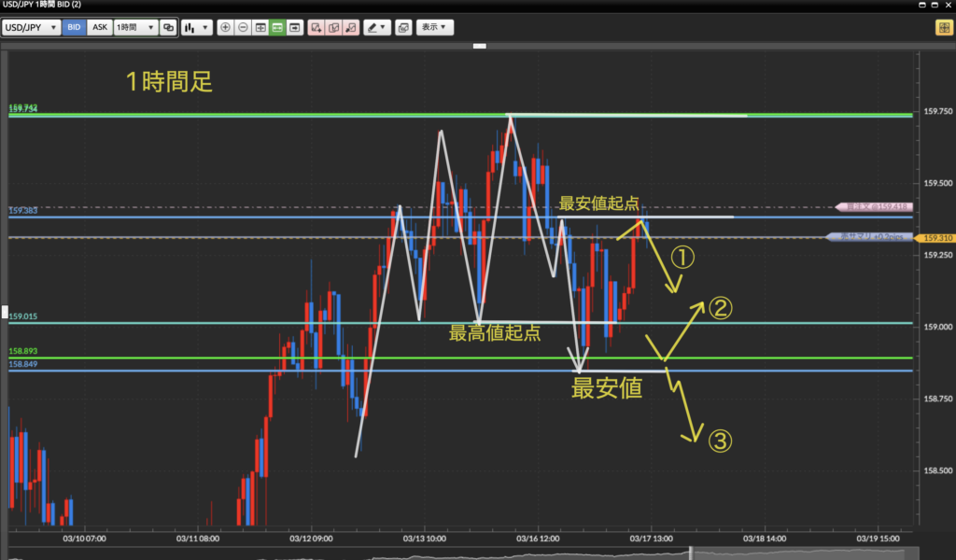956x560 pixels.
Task: Click the chart link icon beside timeframe
Action: (168, 28)
